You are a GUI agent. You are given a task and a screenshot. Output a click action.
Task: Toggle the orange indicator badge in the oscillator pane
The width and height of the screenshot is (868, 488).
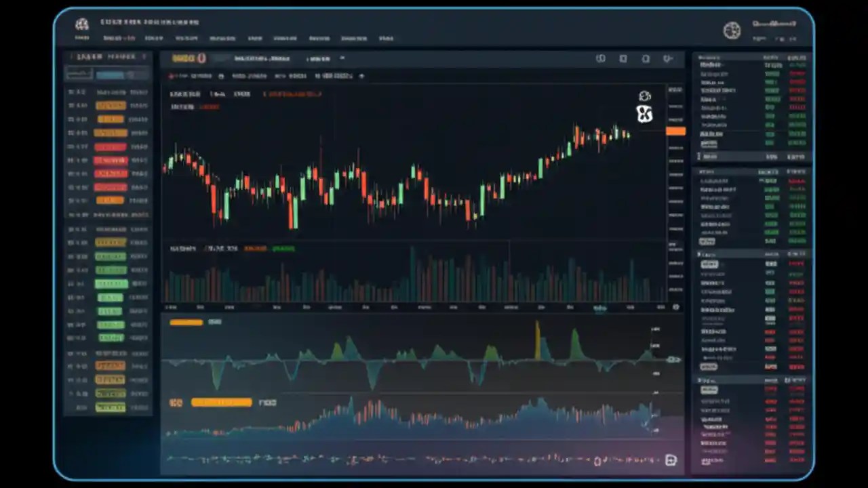pos(222,402)
